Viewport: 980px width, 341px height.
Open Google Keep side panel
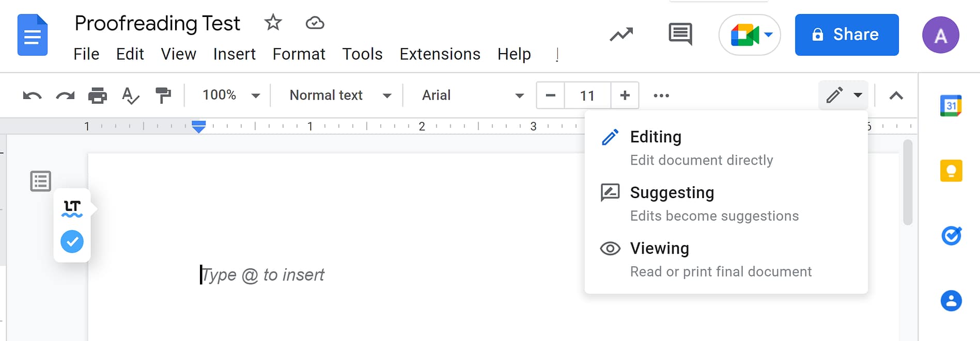coord(951,171)
